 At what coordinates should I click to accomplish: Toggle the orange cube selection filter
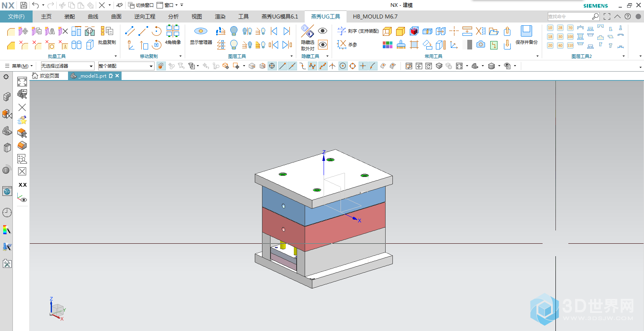click(161, 66)
